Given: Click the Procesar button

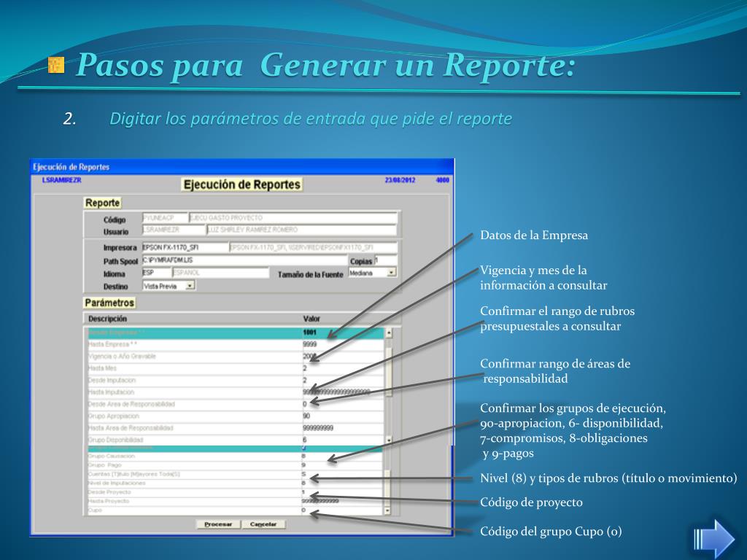Looking at the screenshot, I should [x=218, y=524].
